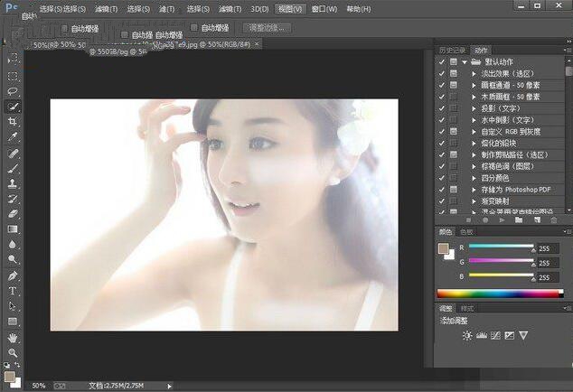This screenshot has width=573, height=392.
Task: Select the Gradient tool
Action: [13, 229]
